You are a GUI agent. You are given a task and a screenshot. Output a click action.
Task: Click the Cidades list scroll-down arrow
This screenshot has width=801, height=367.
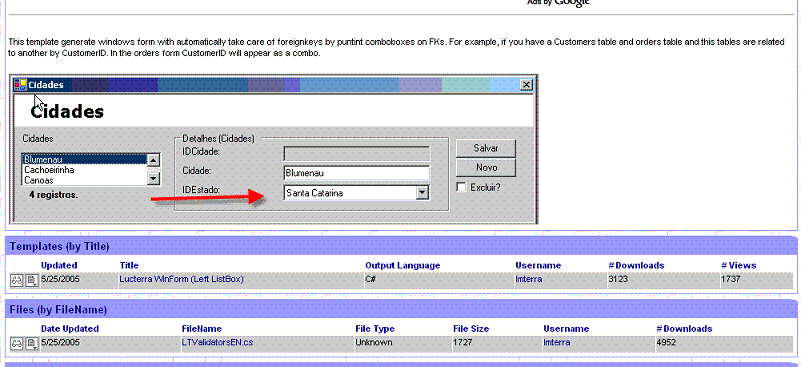coord(153,178)
